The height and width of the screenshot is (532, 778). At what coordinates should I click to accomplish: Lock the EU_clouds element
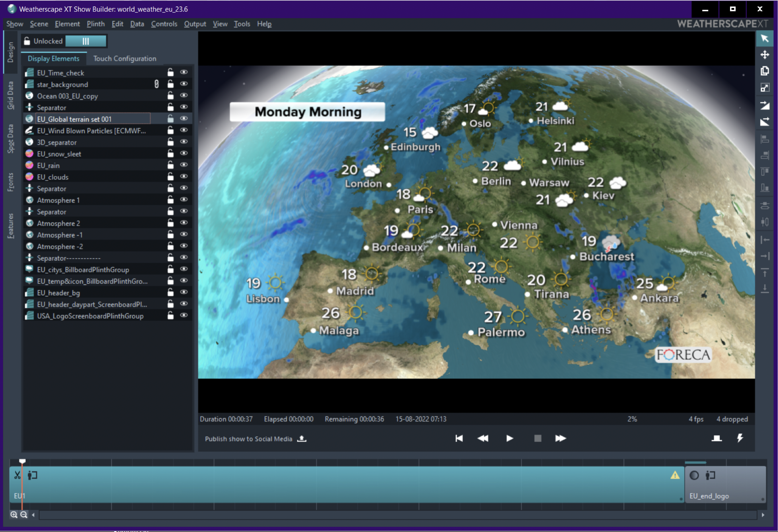tap(170, 176)
